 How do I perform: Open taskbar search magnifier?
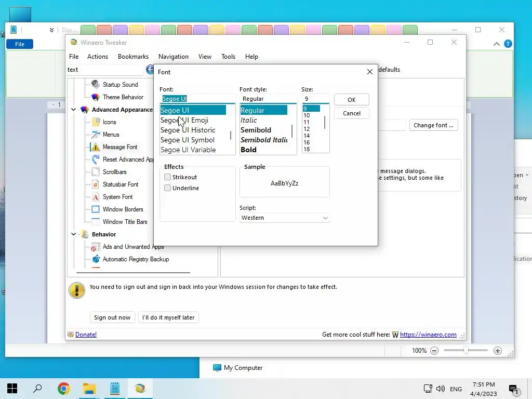pyautogui.click(x=37, y=389)
